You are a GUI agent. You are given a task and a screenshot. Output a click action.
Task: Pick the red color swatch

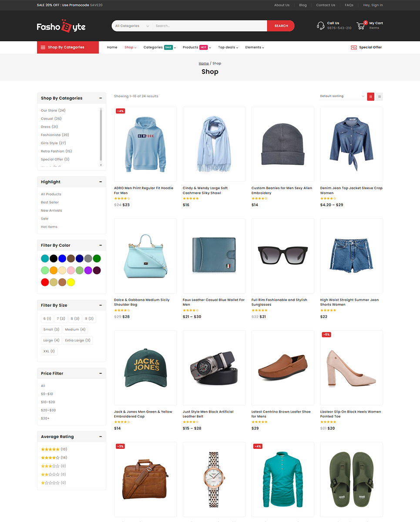click(45, 282)
